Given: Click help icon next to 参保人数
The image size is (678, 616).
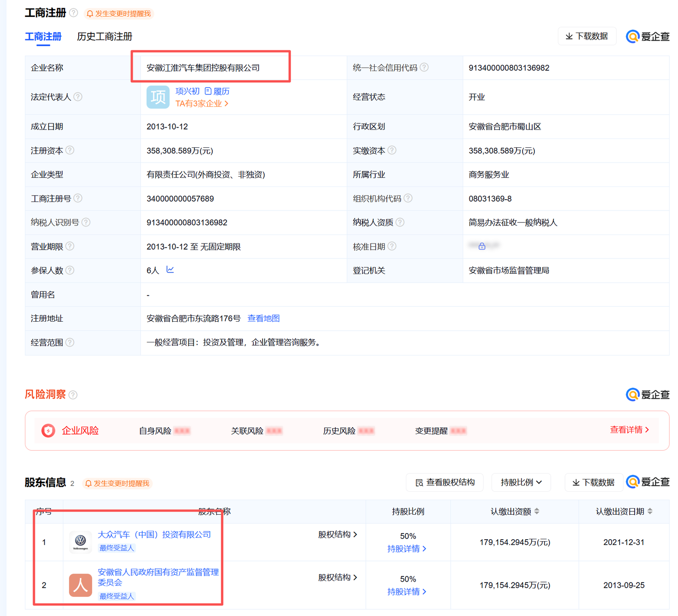Looking at the screenshot, I should coord(70,270).
